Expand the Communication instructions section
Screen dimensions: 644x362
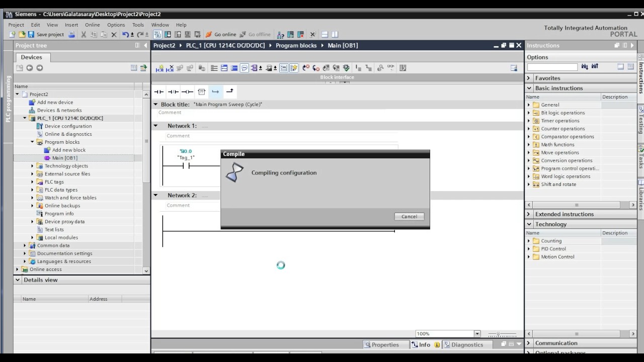click(x=529, y=343)
